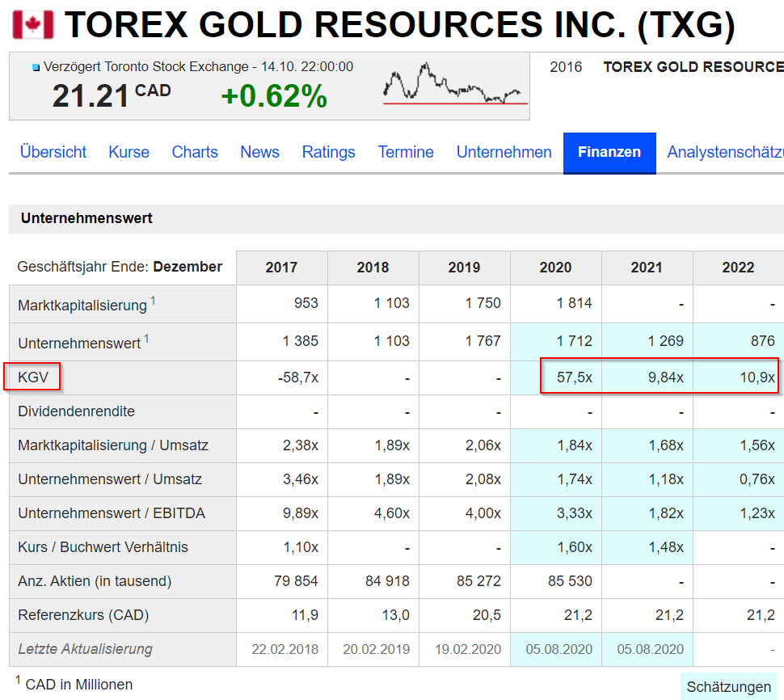Click the 876 Unternehmenswert value for 2022
This screenshot has height=700, width=784.
[x=762, y=341]
